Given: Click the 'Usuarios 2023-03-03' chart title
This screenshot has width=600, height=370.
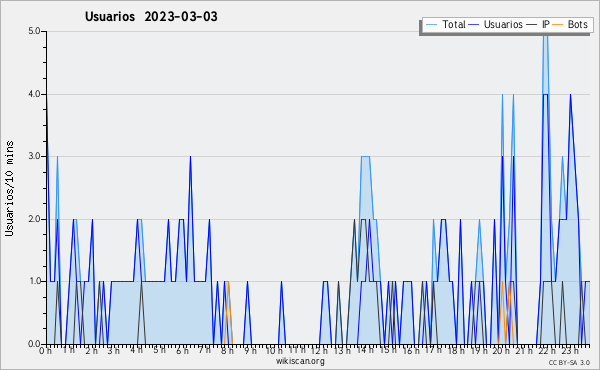Looking at the screenshot, I should click(x=151, y=17).
